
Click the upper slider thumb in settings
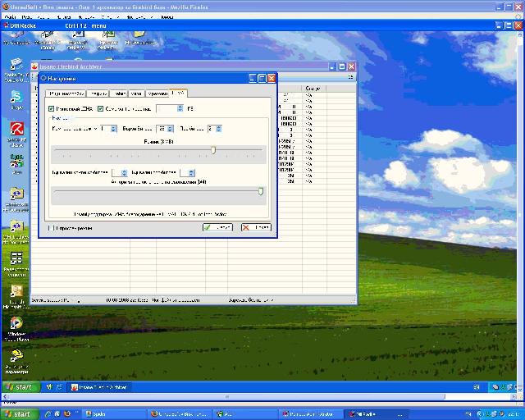point(213,150)
